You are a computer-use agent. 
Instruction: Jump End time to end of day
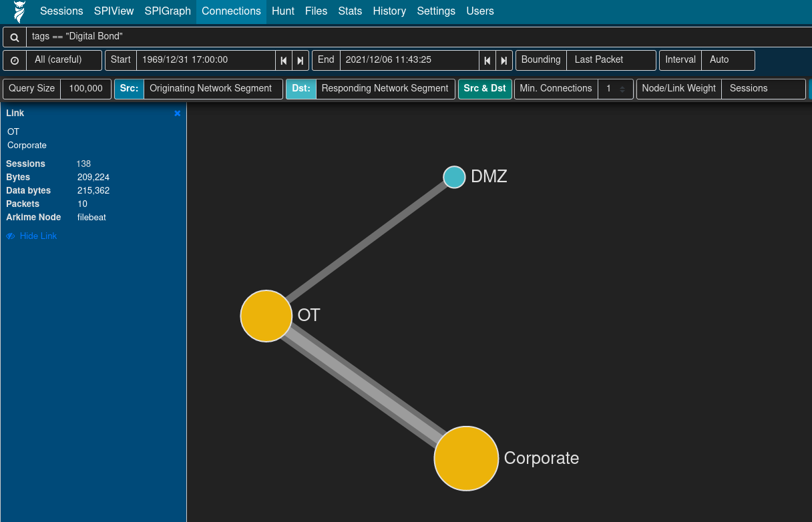click(504, 60)
